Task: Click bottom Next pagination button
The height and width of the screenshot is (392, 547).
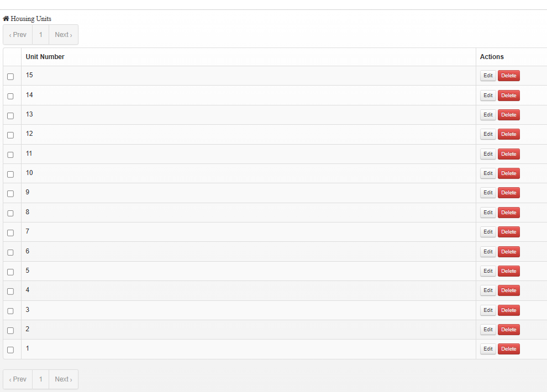Action: pyautogui.click(x=64, y=379)
